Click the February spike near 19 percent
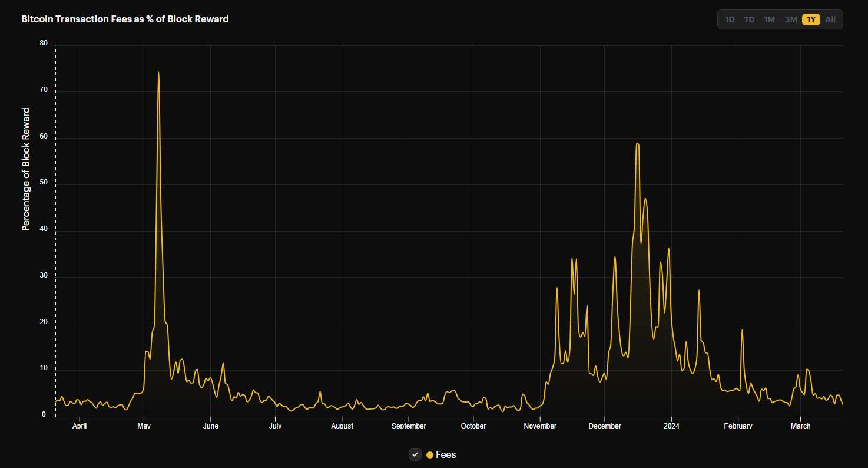The height and width of the screenshot is (468, 868). 742,330
